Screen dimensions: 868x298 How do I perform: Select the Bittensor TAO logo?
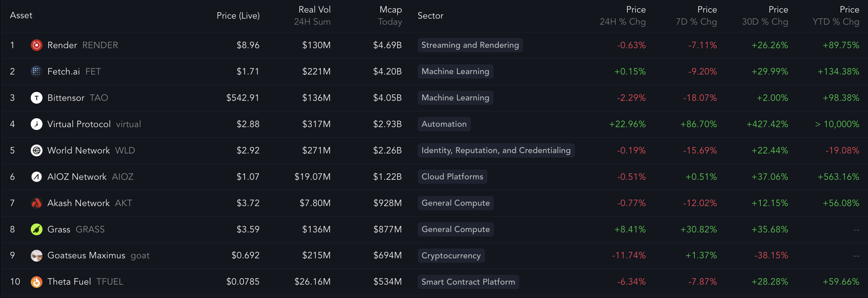pos(36,98)
